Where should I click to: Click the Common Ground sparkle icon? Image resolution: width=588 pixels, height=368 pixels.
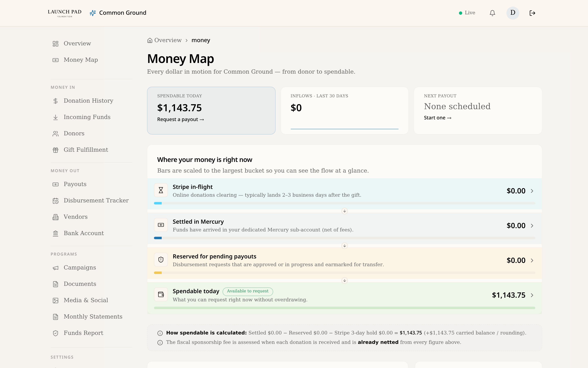pyautogui.click(x=92, y=13)
